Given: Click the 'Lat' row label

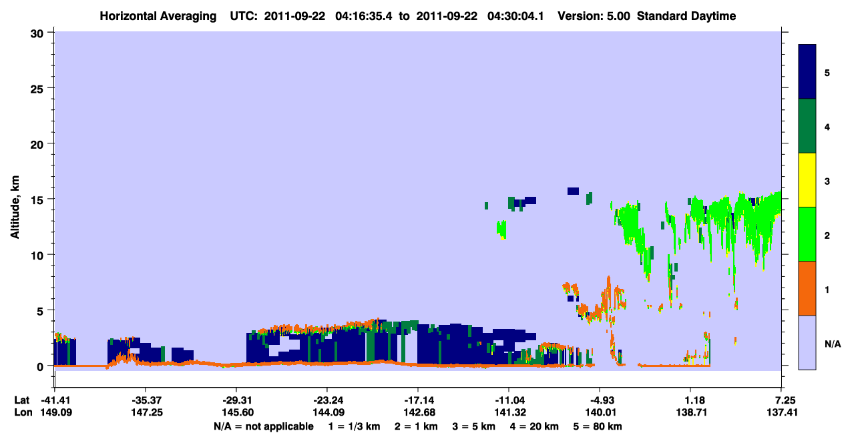Looking at the screenshot, I should tap(21, 400).
